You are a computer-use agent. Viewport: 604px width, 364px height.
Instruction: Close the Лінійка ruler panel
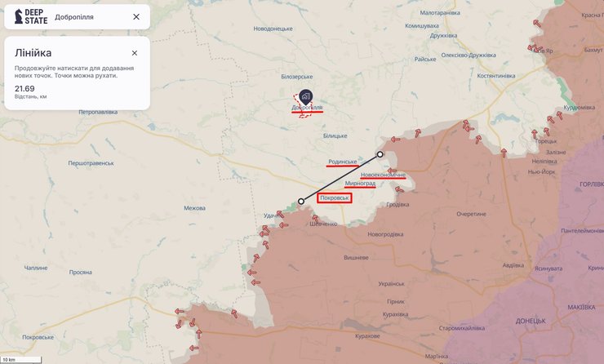(135, 53)
